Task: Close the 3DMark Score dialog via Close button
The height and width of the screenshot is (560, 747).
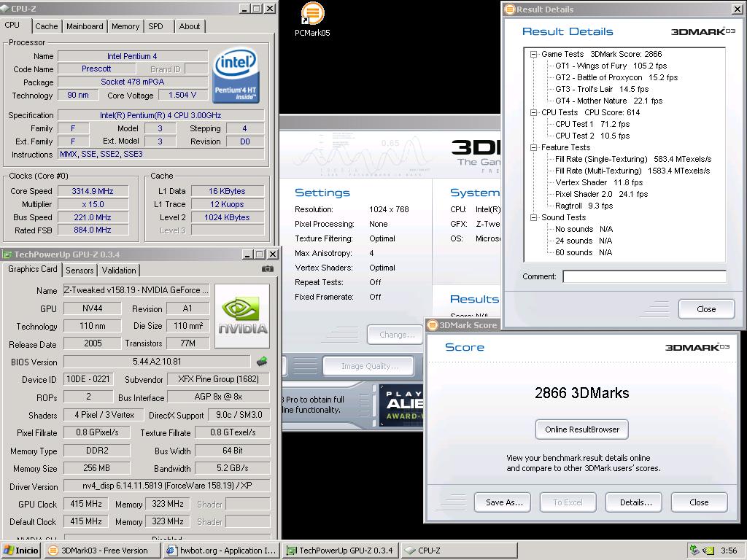Action: pos(700,502)
